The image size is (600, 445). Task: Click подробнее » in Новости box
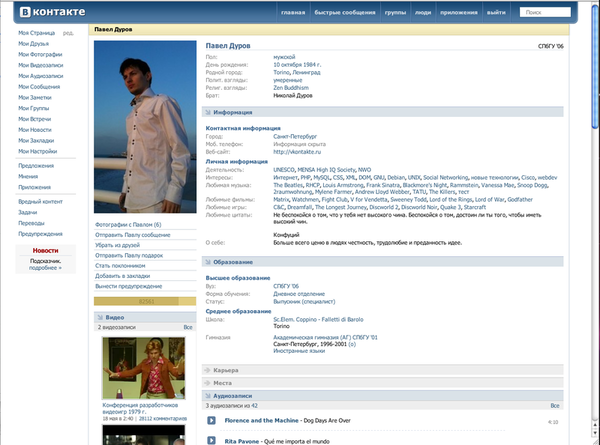[45, 268]
